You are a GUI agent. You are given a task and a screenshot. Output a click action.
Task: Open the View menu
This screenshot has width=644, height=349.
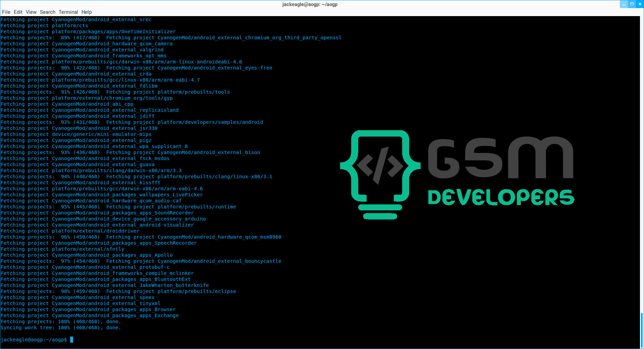[31, 12]
